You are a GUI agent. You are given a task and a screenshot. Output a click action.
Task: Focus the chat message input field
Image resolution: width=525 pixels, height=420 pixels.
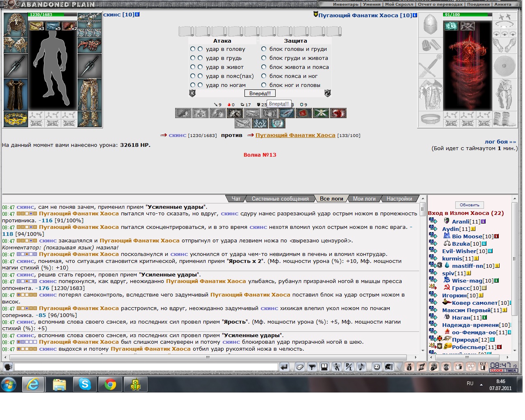146,367
